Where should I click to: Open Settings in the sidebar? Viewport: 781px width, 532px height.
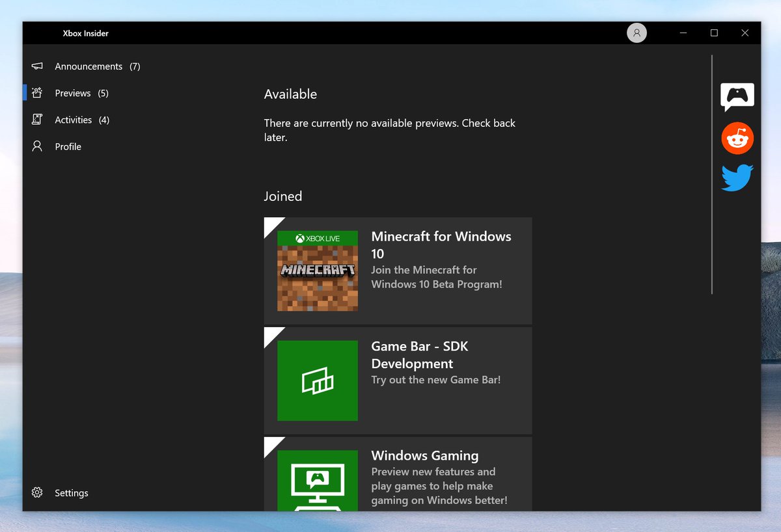pos(71,493)
